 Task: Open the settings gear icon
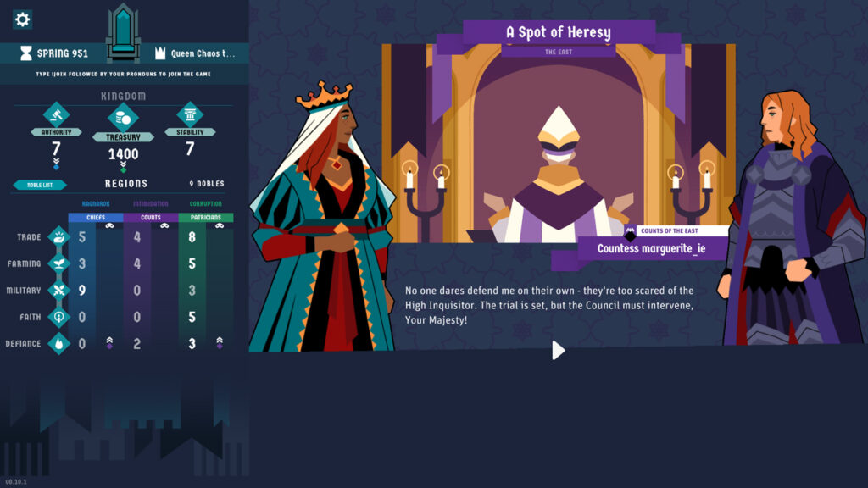tap(22, 19)
